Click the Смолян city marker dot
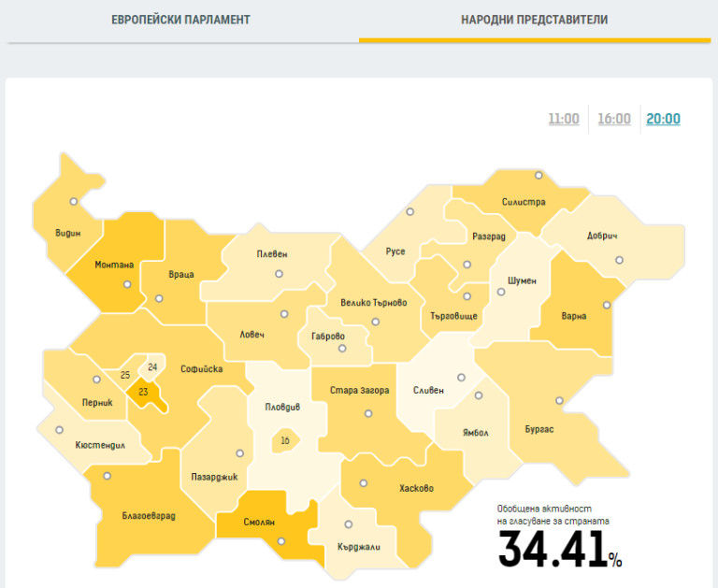 click(280, 540)
